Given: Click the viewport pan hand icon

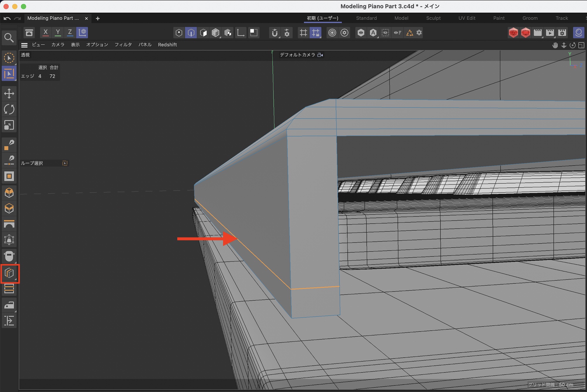Looking at the screenshot, I should (x=555, y=45).
